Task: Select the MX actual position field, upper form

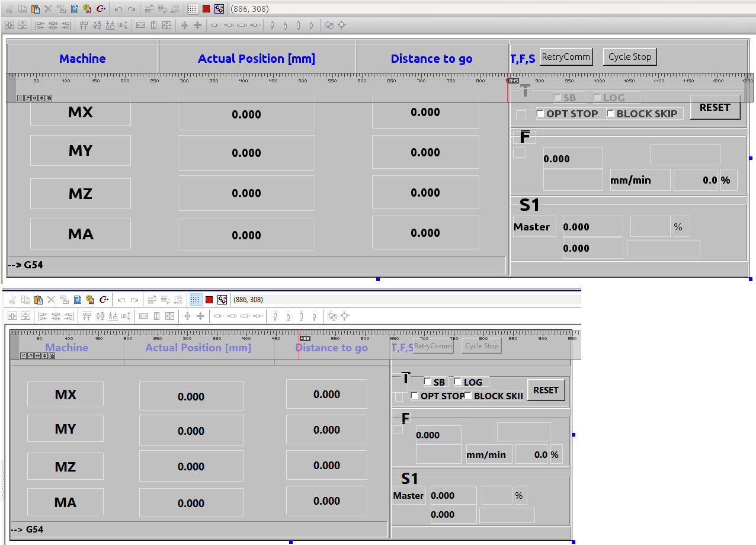Action: click(246, 114)
